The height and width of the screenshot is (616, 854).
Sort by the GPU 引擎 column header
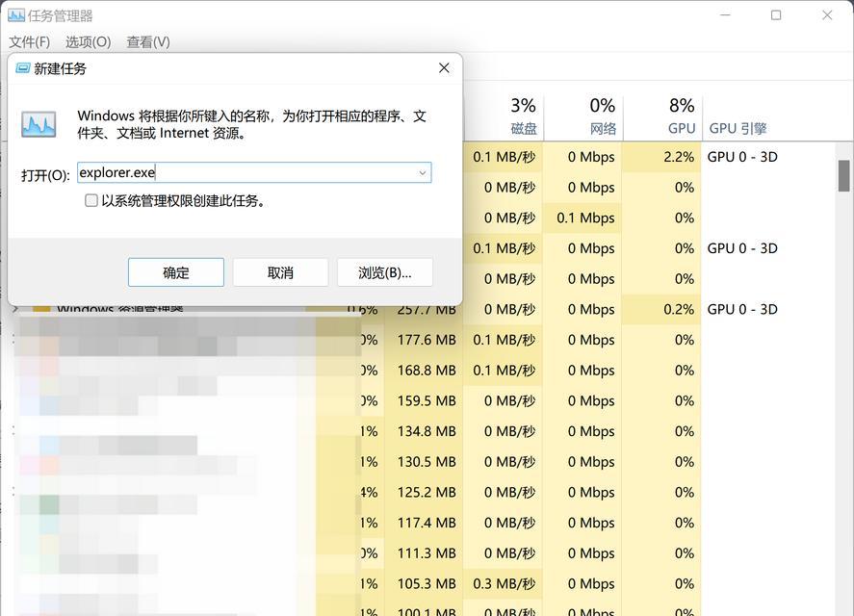738,129
